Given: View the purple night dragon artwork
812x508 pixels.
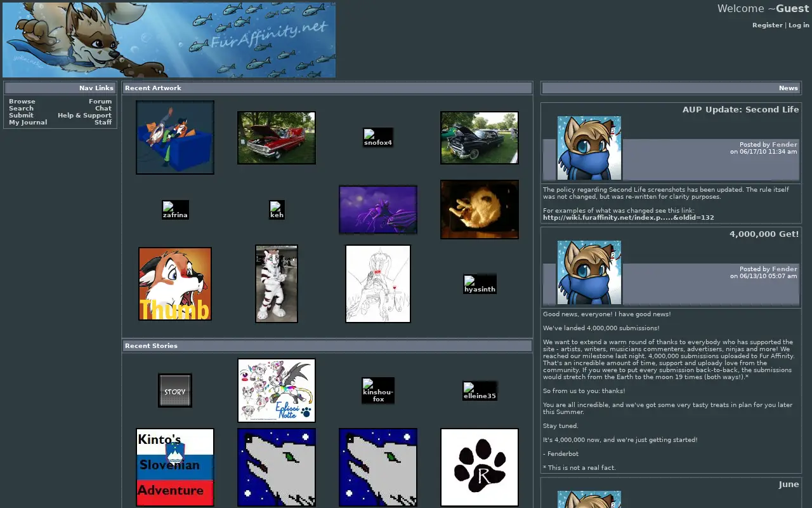Looking at the screenshot, I should (x=378, y=210).
